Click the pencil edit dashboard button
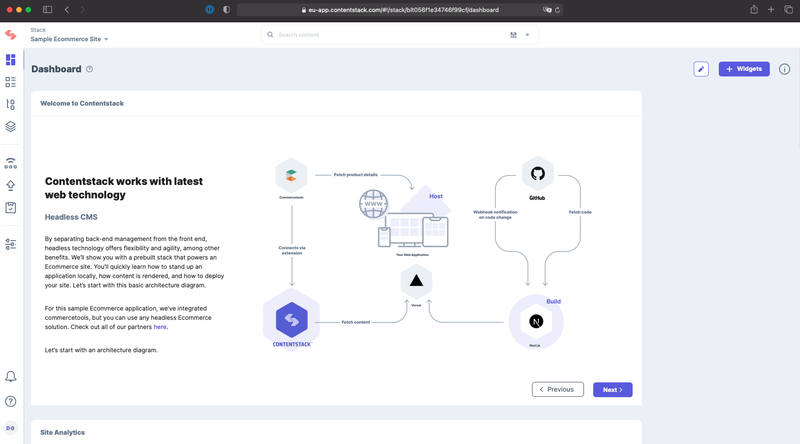This screenshot has height=444, width=800. 701,69
